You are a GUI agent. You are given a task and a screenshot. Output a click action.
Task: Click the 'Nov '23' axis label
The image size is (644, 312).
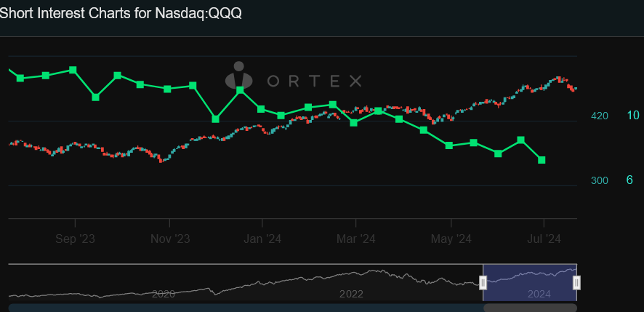point(170,239)
